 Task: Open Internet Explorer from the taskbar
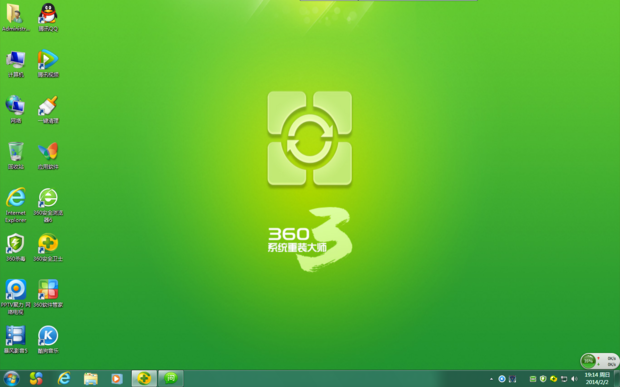click(64, 379)
